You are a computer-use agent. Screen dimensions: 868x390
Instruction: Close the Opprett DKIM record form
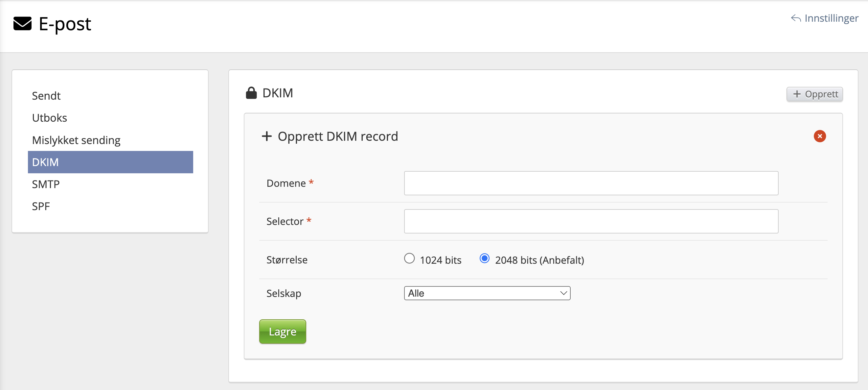(x=819, y=136)
